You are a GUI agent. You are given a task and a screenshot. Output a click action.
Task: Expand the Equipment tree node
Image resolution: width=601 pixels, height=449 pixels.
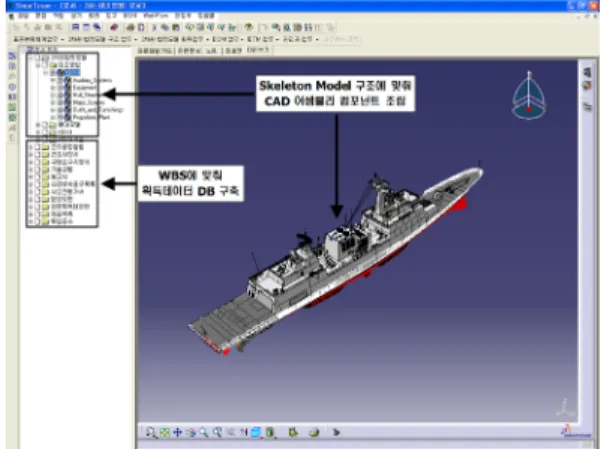click(x=52, y=87)
